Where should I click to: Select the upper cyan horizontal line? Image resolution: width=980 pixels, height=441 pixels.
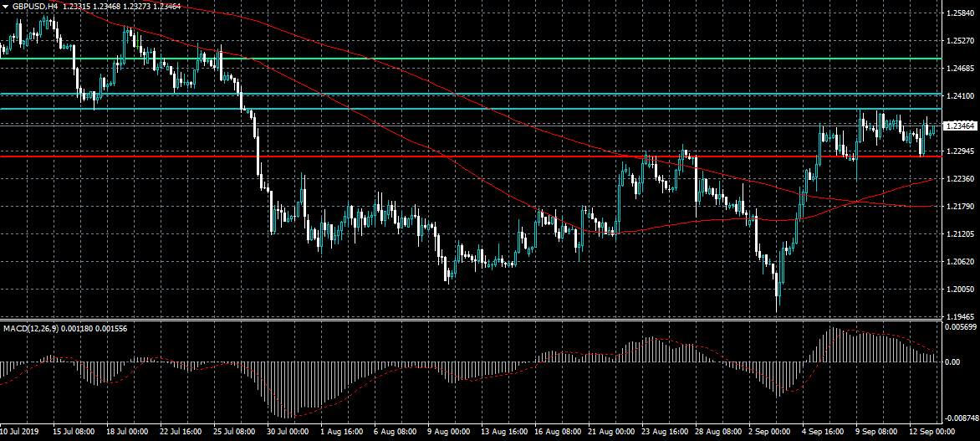pyautogui.click(x=470, y=95)
